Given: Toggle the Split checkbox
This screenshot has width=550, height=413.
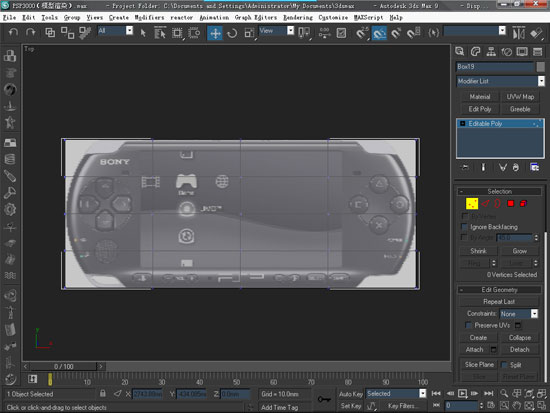Looking at the screenshot, I should pos(504,365).
